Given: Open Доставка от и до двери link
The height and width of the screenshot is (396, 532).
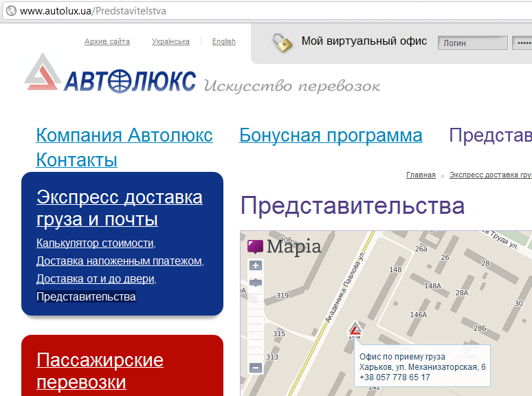Looking at the screenshot, I should [96, 278].
